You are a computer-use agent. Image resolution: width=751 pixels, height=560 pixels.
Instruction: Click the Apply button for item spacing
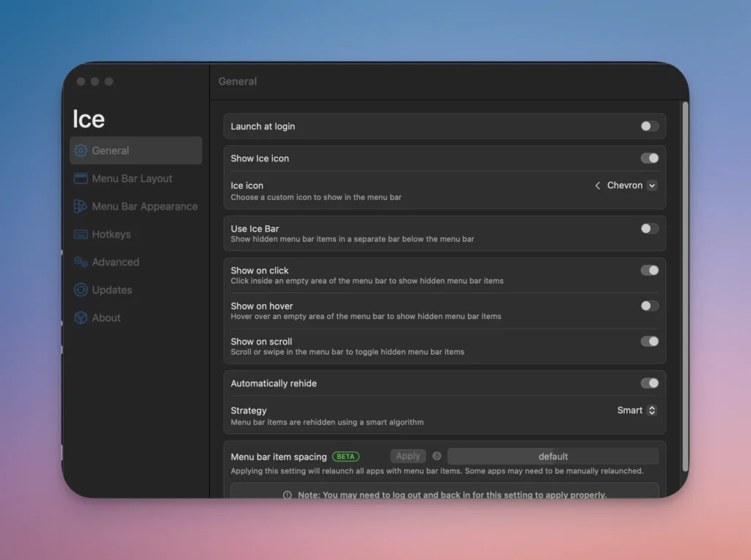pyautogui.click(x=408, y=456)
